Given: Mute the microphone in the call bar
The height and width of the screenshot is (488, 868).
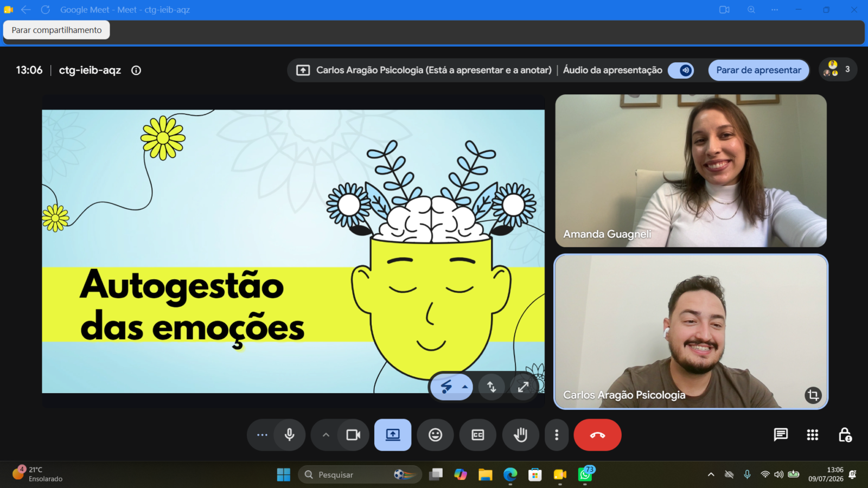Looking at the screenshot, I should click(289, 435).
